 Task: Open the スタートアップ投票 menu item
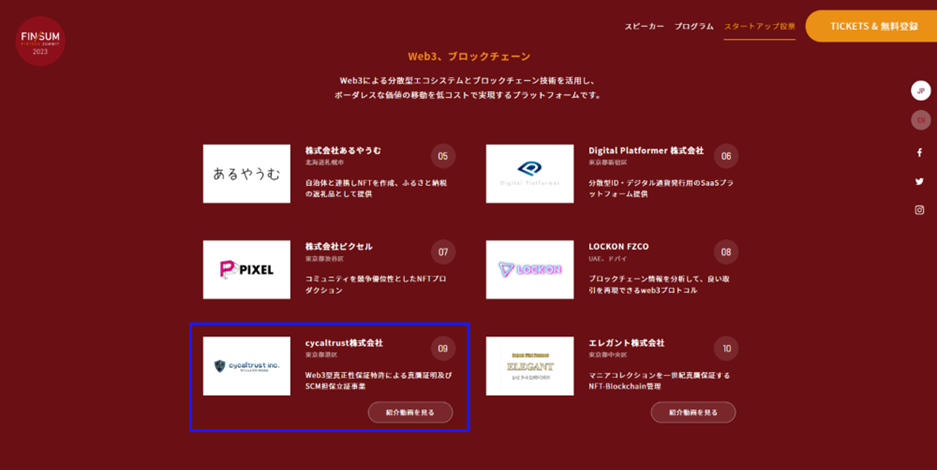(x=760, y=26)
